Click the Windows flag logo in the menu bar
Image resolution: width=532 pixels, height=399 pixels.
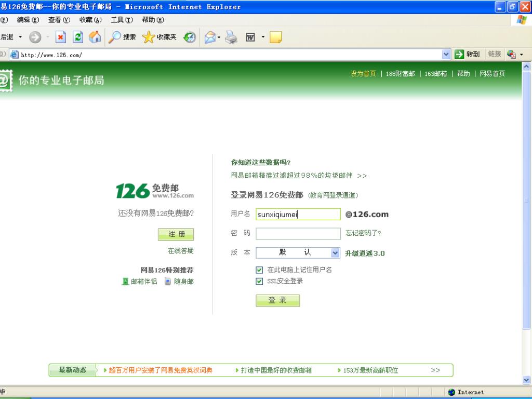click(x=522, y=20)
